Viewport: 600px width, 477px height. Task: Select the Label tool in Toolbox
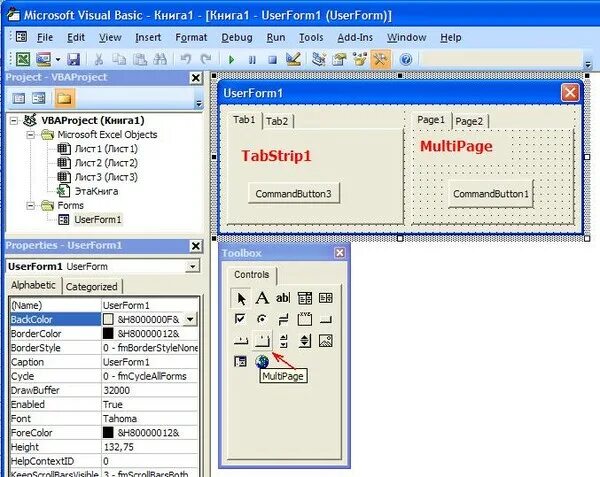tap(262, 298)
